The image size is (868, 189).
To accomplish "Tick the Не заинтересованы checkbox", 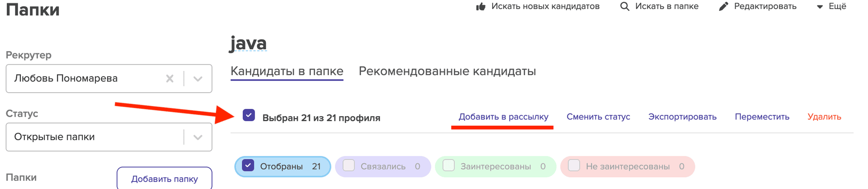I will tap(574, 165).
